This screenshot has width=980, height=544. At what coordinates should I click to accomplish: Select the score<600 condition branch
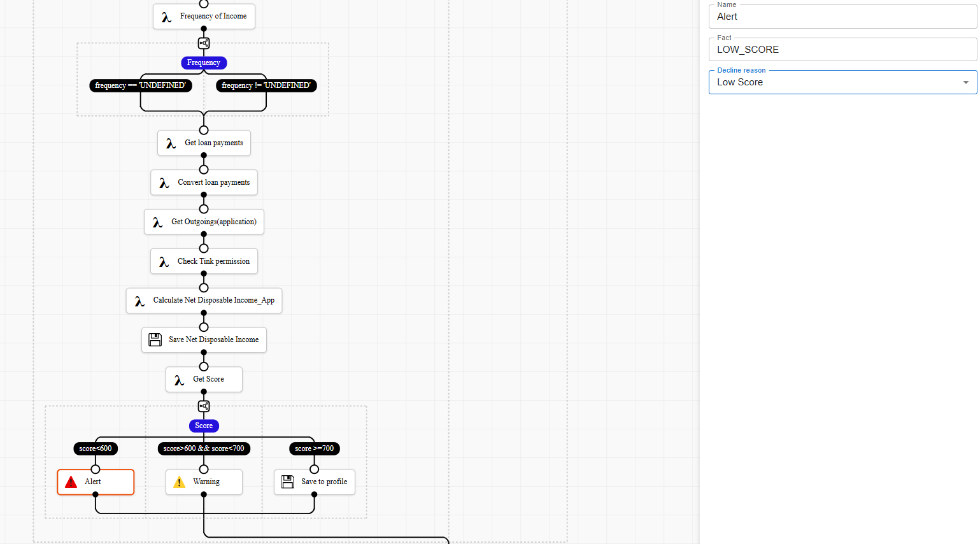coord(96,448)
